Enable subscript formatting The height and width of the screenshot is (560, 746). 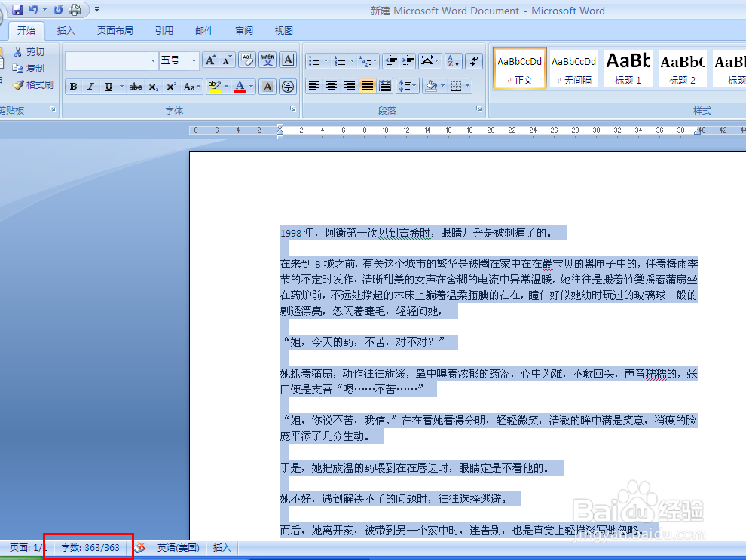154,85
